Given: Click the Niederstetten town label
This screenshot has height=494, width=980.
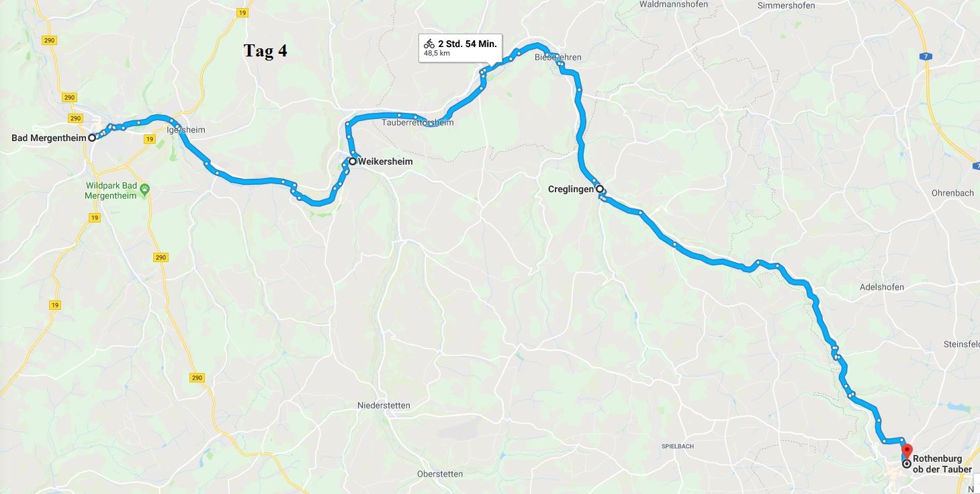Looking at the screenshot, I should coord(384,405).
